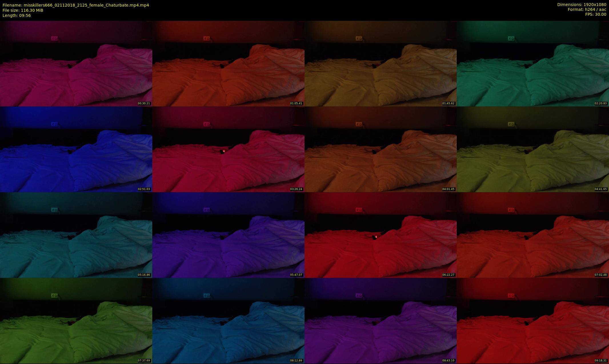Click the blue frame at 02:51.03
The height and width of the screenshot is (364, 609).
coord(76,149)
